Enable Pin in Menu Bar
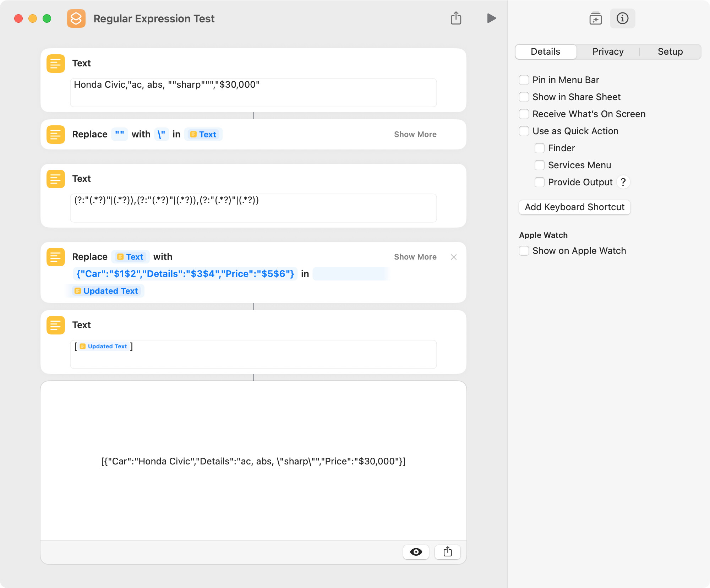This screenshot has width=710, height=588. 524,80
